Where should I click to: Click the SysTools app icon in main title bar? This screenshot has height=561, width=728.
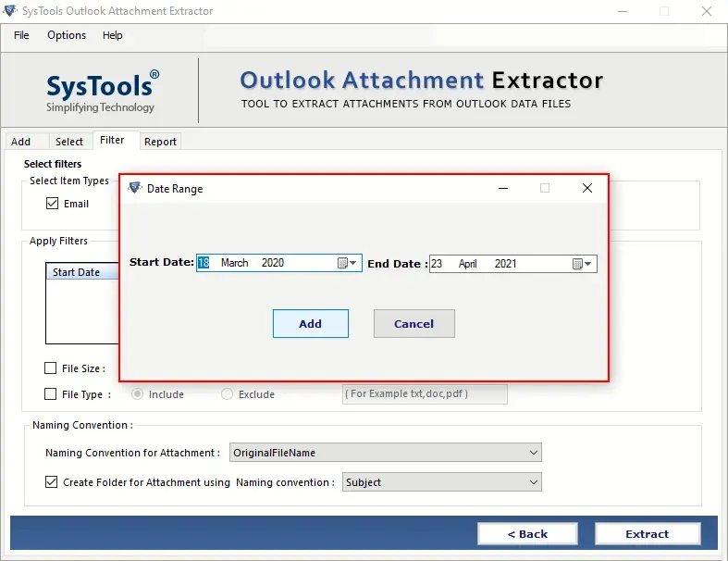(10, 10)
